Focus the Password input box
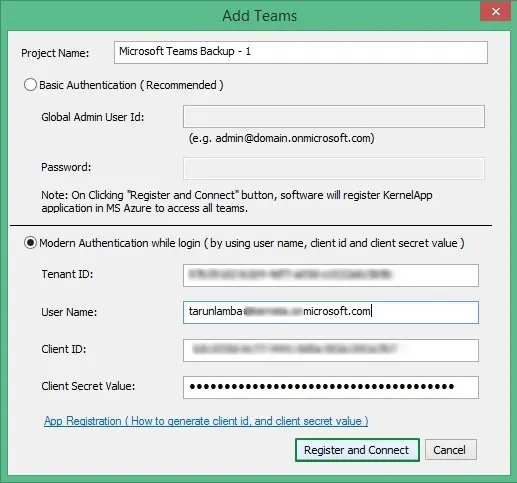Image resolution: width=517 pixels, height=483 pixels. point(334,168)
